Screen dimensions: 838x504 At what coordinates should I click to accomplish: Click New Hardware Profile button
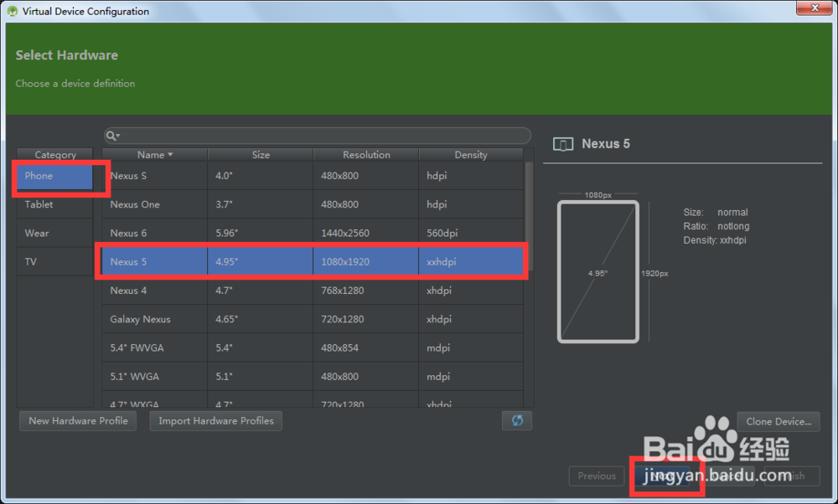(x=78, y=421)
